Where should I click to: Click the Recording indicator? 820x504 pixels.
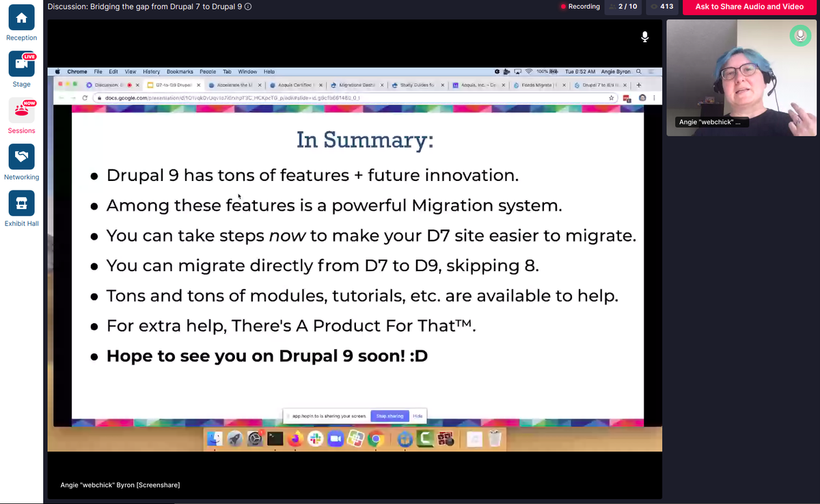tap(580, 7)
